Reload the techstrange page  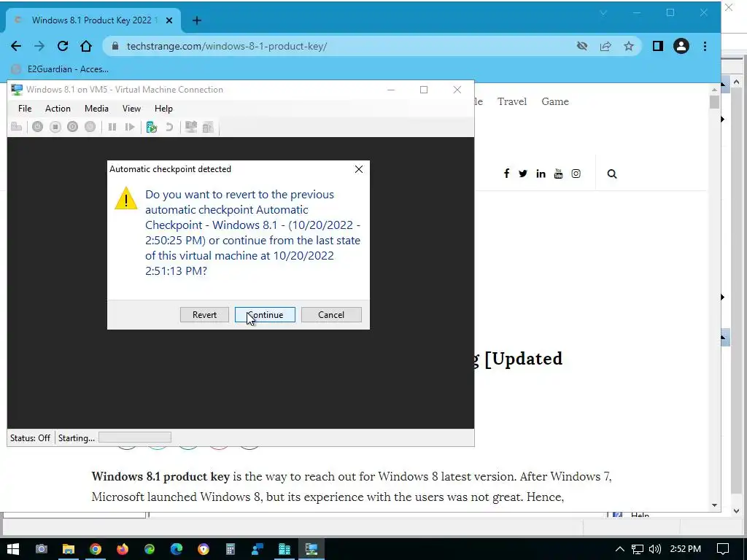[x=63, y=46]
